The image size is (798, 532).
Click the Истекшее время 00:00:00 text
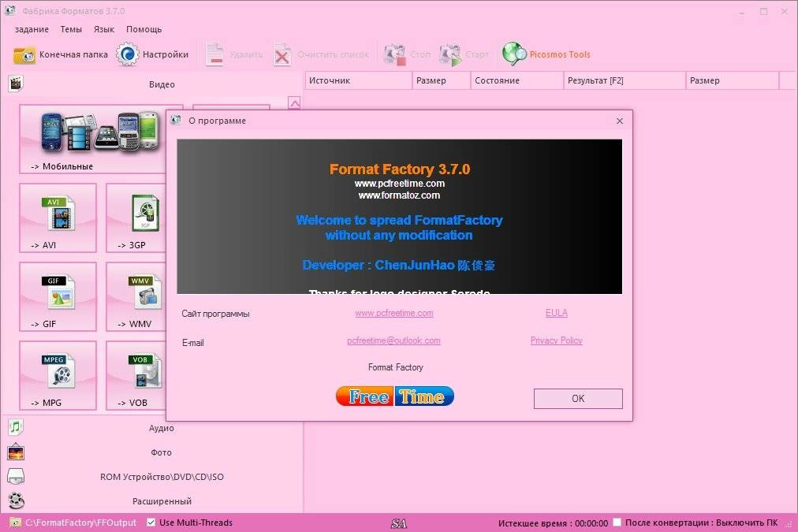pos(553,523)
